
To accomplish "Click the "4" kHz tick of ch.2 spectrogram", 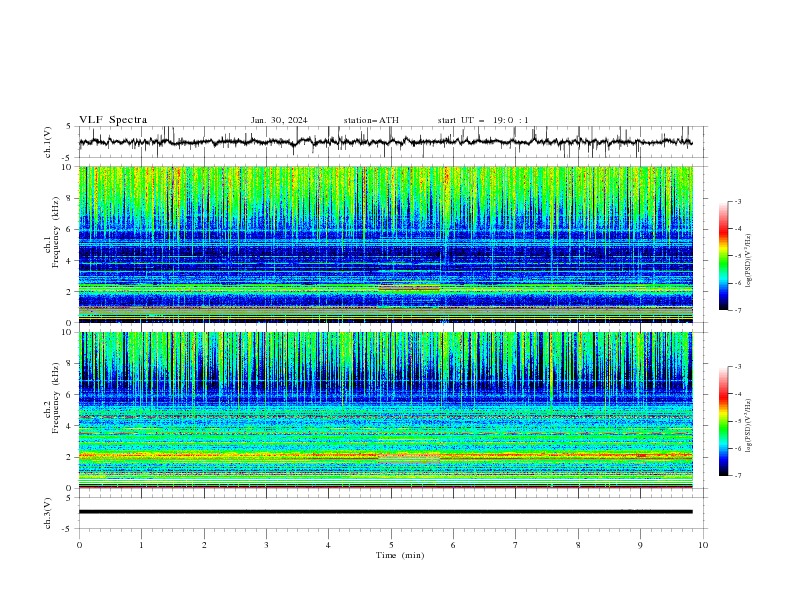I will (71, 426).
